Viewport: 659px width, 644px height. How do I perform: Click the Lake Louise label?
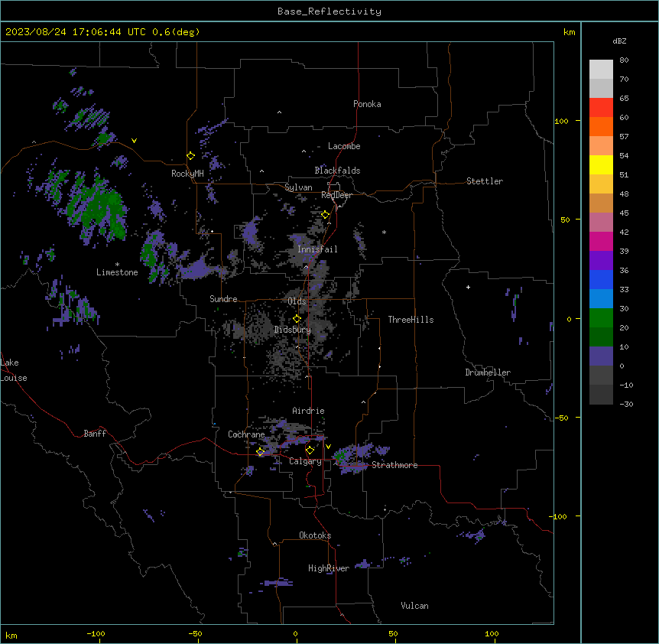coord(14,370)
